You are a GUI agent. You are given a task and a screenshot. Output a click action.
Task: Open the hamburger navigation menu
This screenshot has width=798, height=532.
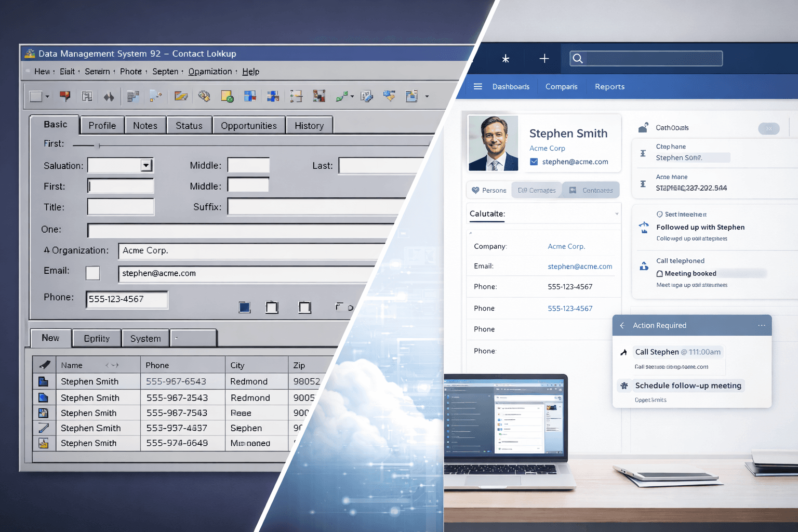(478, 86)
